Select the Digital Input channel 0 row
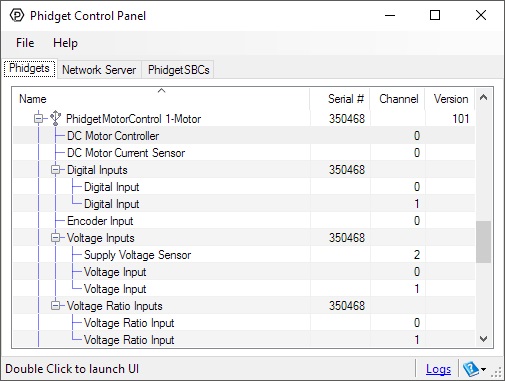 tap(244, 187)
